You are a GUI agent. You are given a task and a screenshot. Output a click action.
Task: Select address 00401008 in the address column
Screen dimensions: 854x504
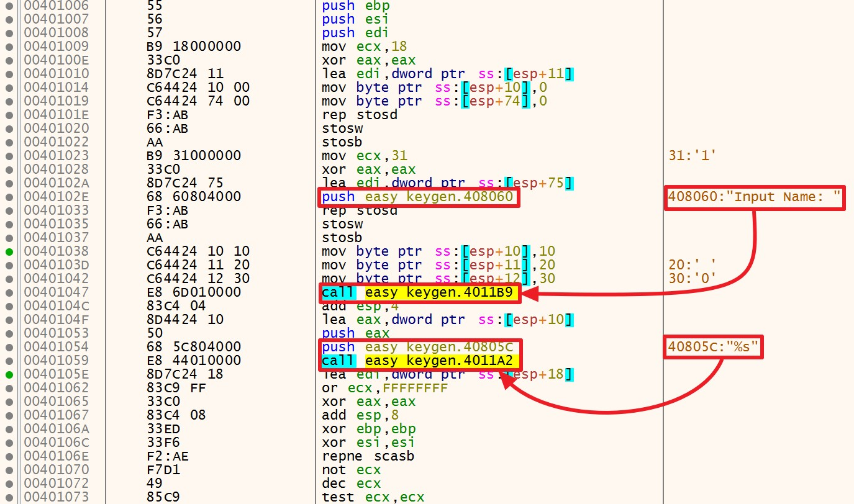click(56, 33)
